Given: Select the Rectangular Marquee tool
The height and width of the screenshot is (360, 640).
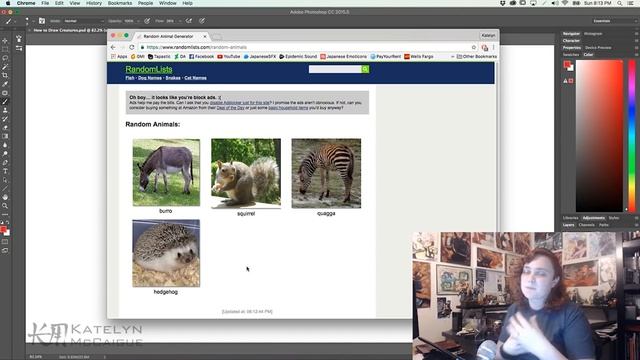Looking at the screenshot, I should [x=5, y=49].
